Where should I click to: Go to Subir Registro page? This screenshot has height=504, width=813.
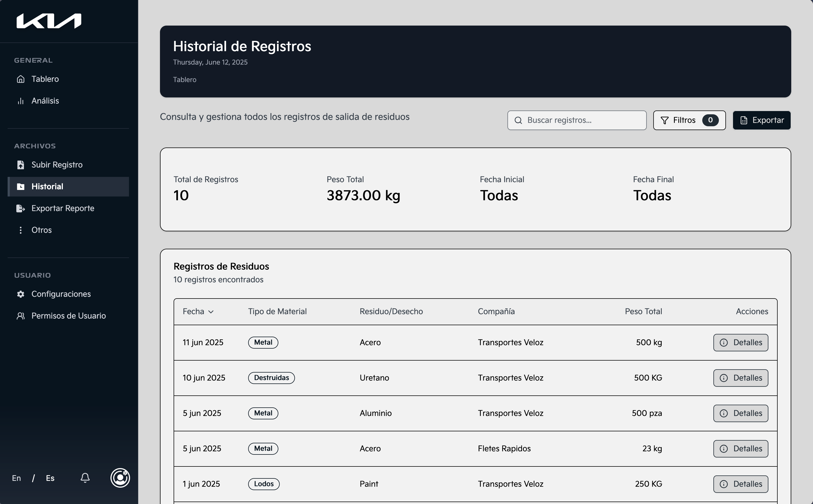(x=68, y=165)
